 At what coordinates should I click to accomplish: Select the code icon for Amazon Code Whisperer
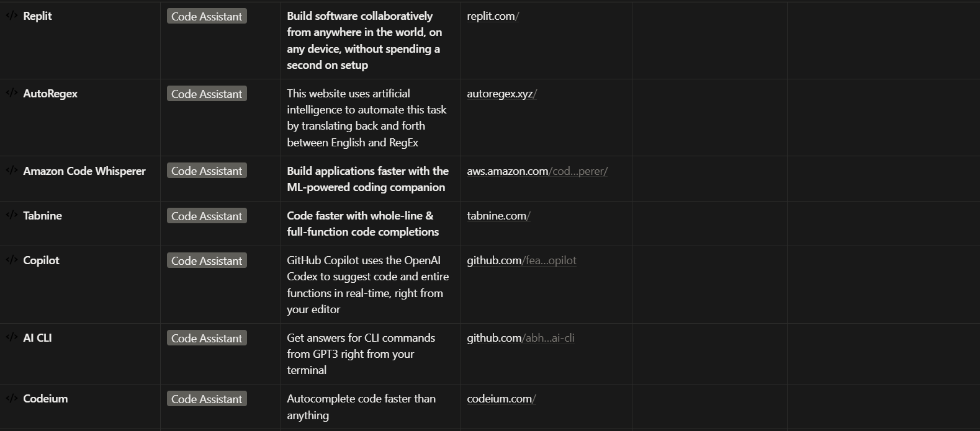coord(11,171)
